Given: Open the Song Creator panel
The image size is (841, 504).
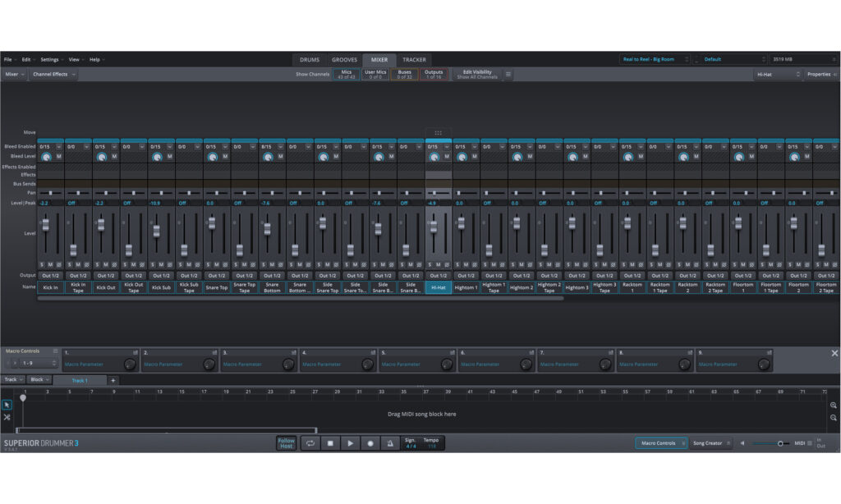Looking at the screenshot, I should (711, 443).
